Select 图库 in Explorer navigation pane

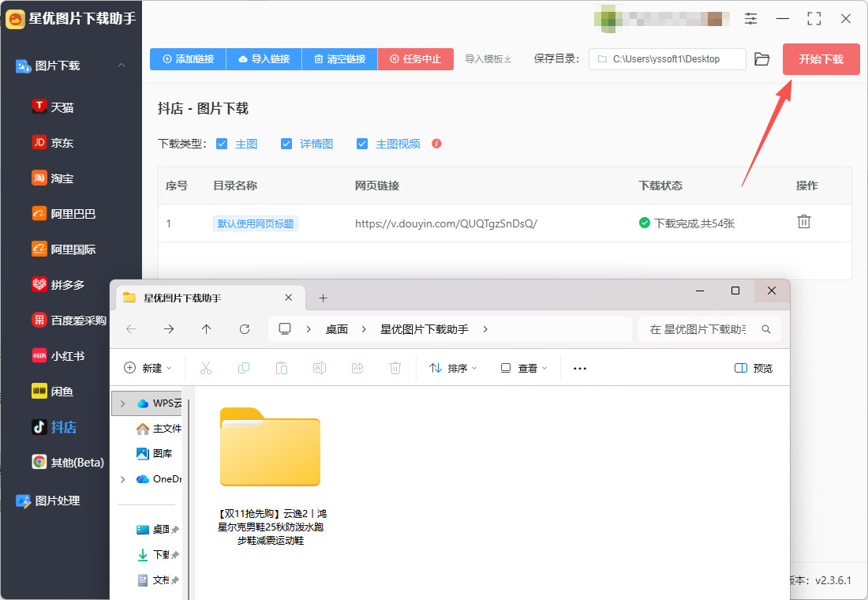tap(155, 453)
